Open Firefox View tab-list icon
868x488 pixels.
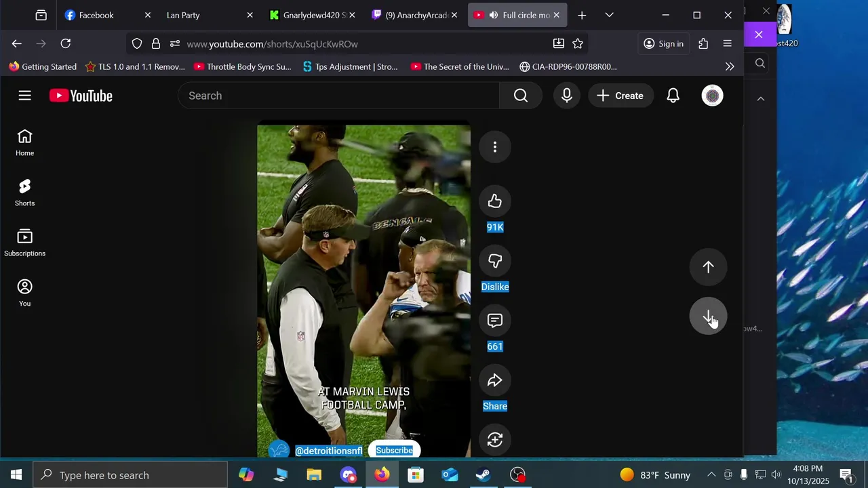click(41, 15)
